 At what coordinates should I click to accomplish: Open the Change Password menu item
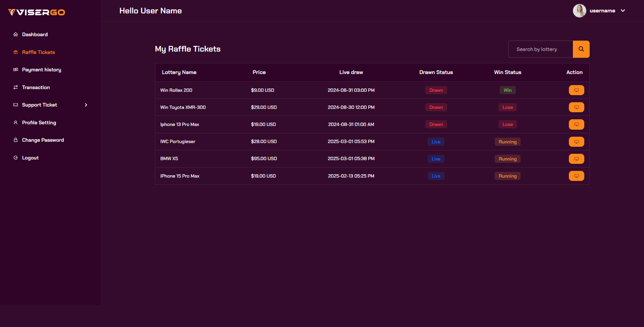(x=43, y=140)
